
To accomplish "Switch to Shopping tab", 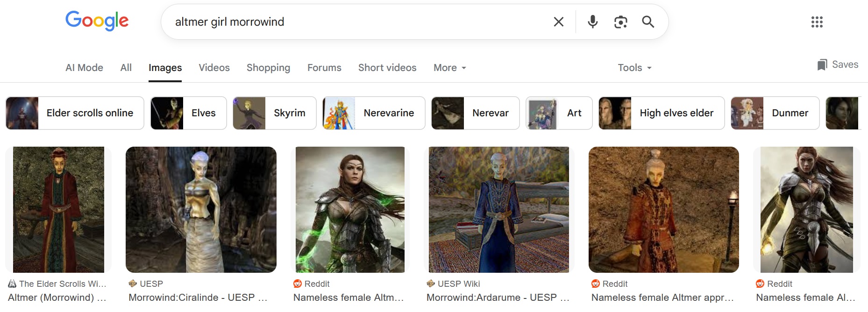I will click(268, 68).
